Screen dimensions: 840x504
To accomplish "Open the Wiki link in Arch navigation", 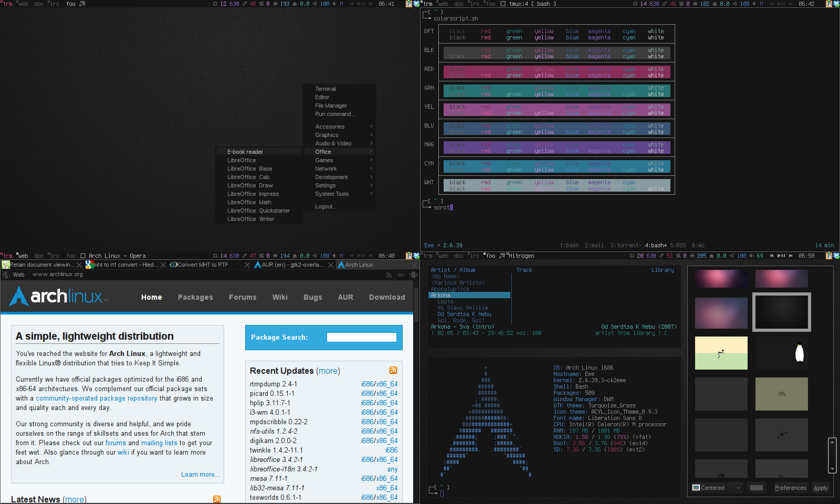I will [280, 297].
